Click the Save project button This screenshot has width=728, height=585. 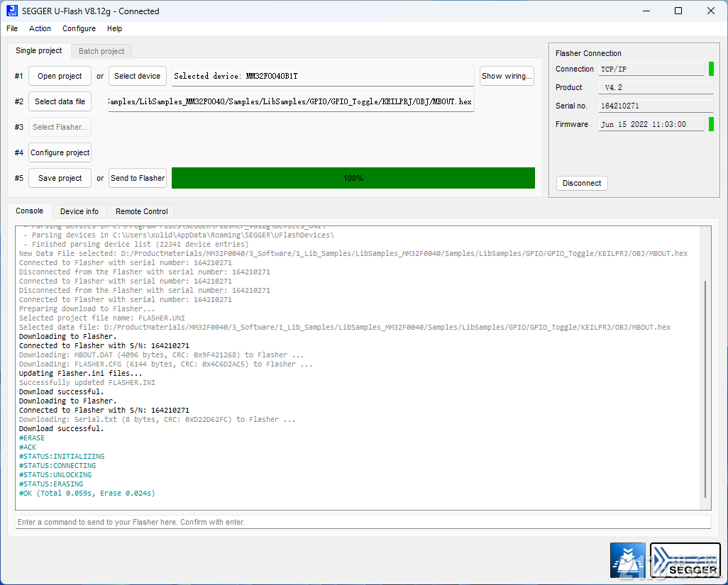click(60, 178)
